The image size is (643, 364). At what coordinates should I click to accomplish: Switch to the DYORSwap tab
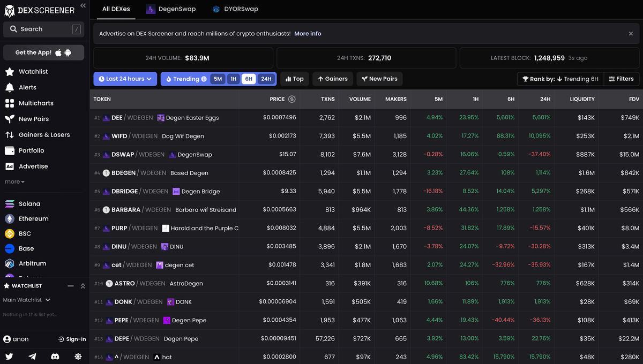coord(235,9)
